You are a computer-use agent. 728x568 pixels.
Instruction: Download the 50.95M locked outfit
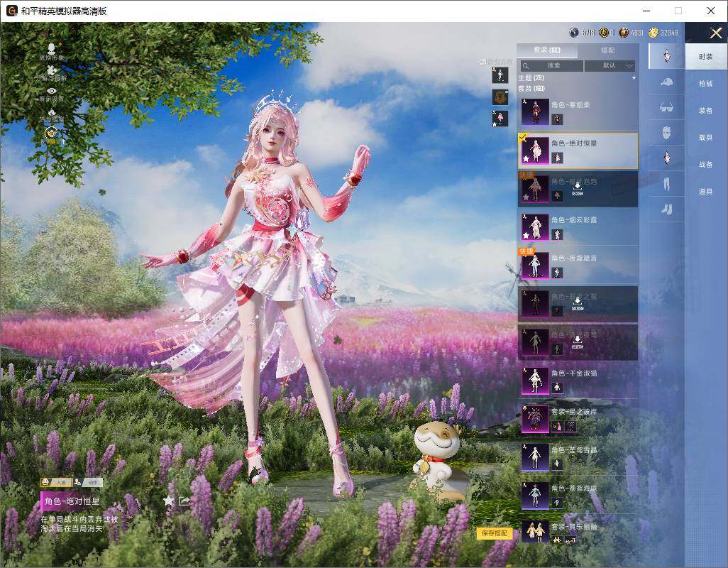click(578, 304)
